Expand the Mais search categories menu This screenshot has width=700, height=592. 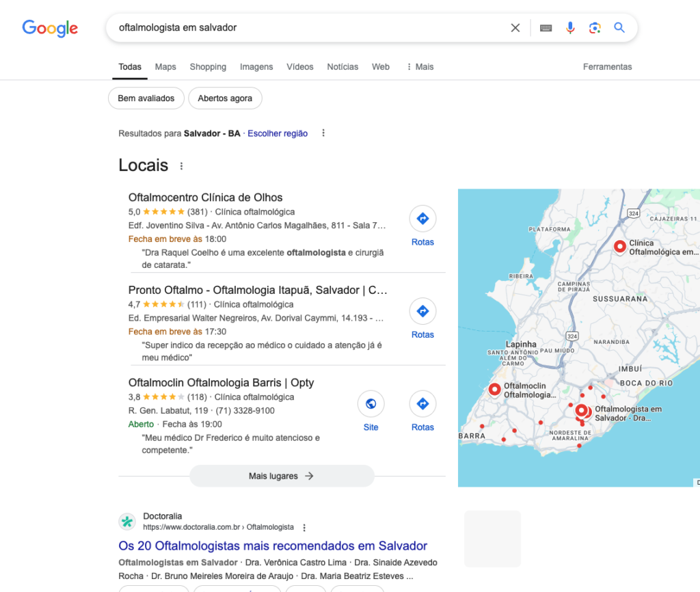pos(420,67)
